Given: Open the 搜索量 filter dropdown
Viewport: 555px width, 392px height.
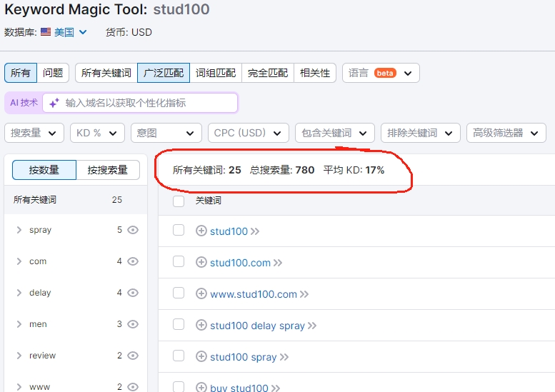Looking at the screenshot, I should (34, 133).
